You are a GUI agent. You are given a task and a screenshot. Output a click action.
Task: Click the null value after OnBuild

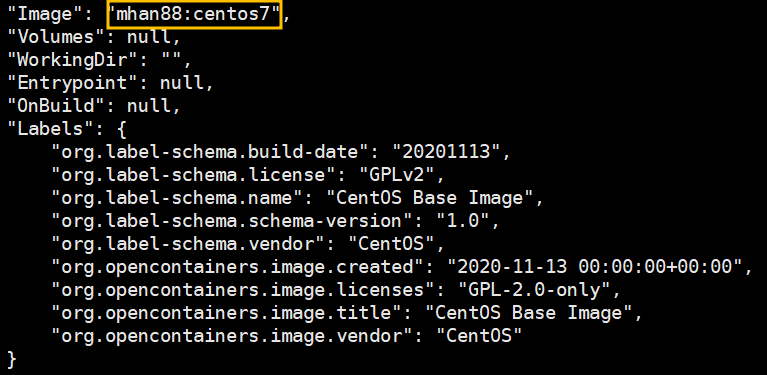coord(149,106)
